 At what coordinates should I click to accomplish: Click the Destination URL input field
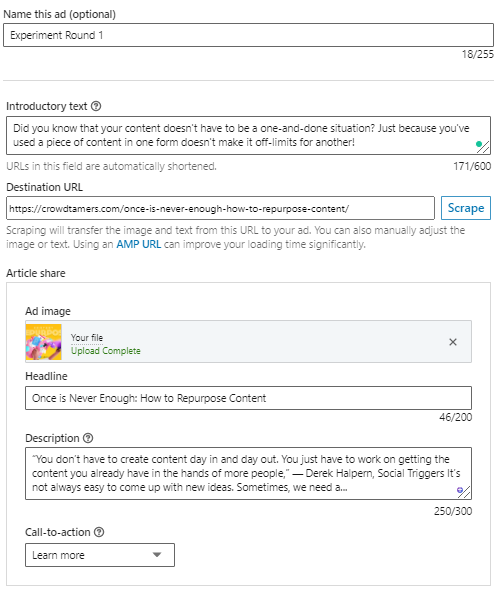pos(220,208)
